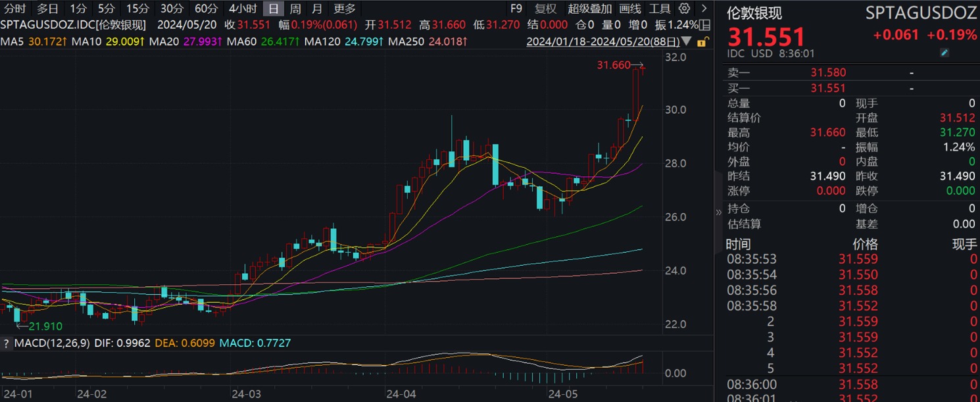Select the 周 weekly period tab
Screen dimensions: 980x402
click(295, 9)
